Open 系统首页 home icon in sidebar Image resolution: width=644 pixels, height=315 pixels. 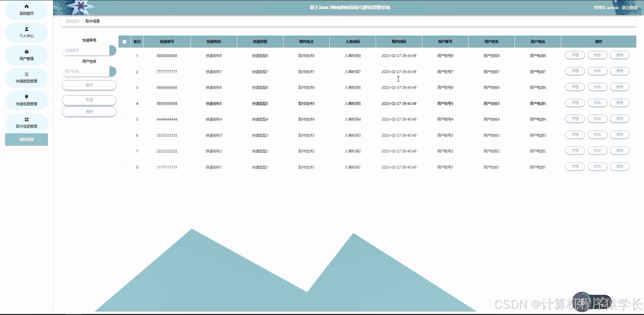(26, 6)
